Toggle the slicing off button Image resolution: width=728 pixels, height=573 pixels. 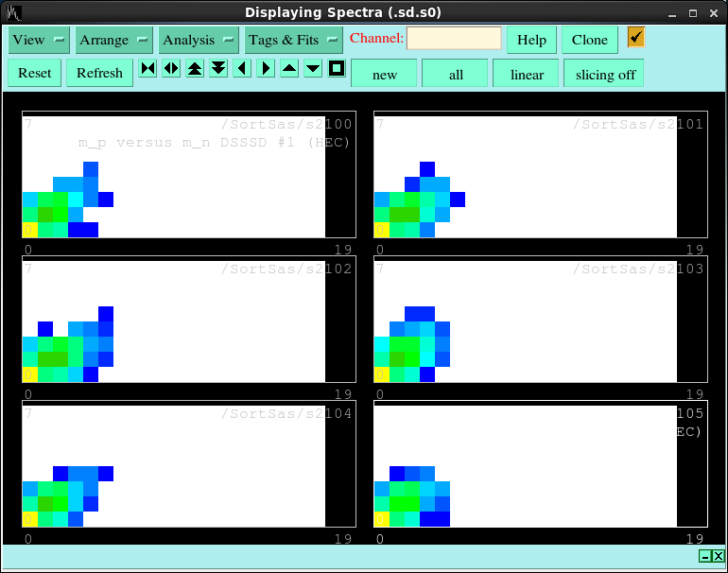(603, 74)
